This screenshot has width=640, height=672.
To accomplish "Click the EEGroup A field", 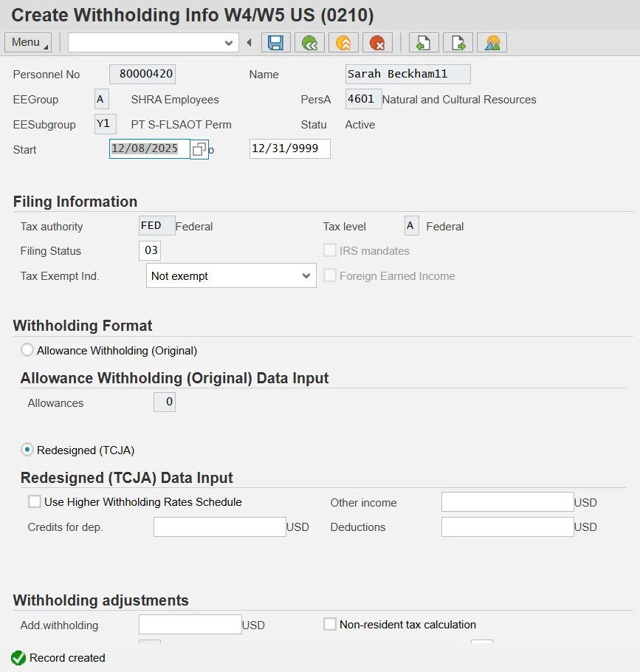I will pos(102,99).
